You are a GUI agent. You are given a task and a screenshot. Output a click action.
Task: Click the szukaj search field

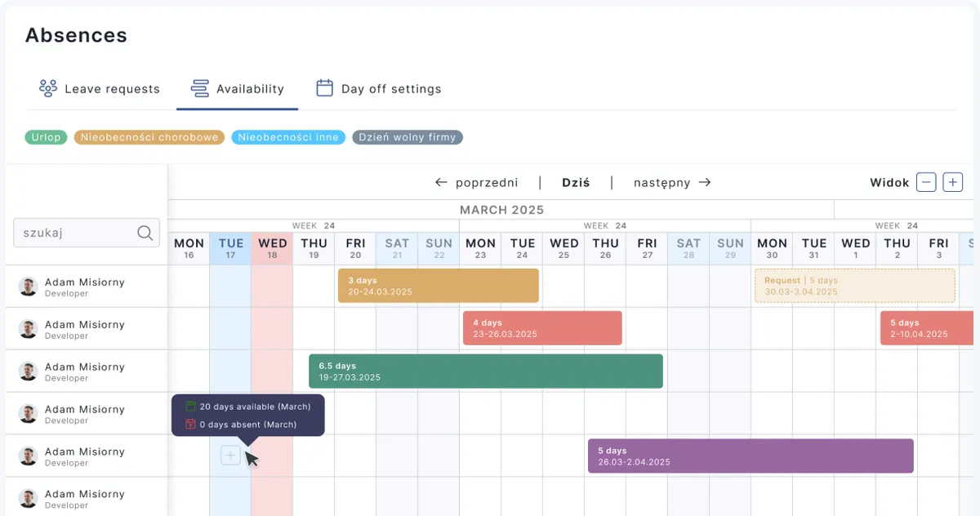point(73,233)
